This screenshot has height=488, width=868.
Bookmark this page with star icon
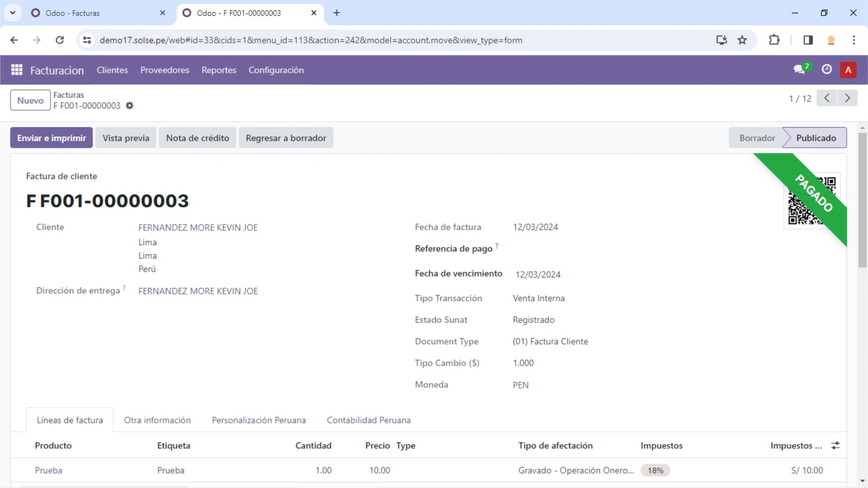click(x=742, y=40)
